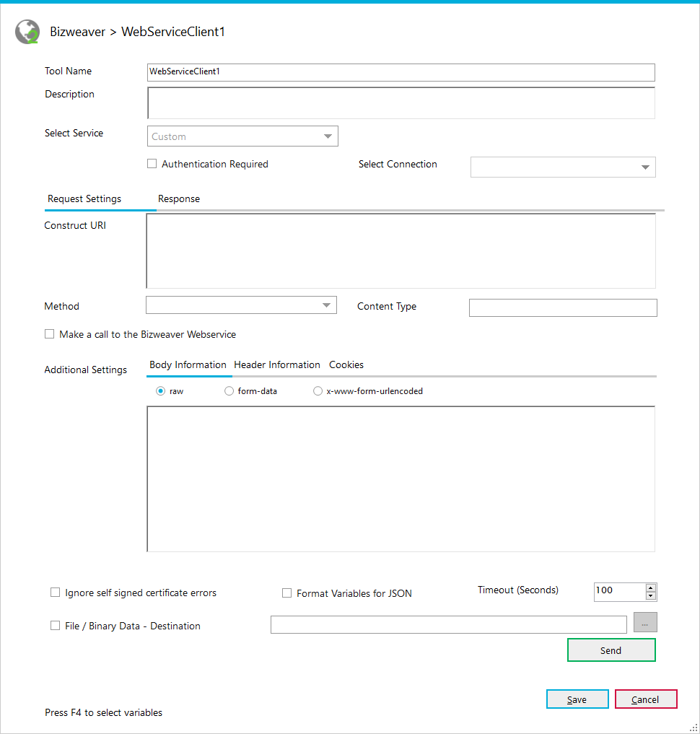
Task: Enable Make a call to Bizweaver Webservice
Action: pos(49,334)
